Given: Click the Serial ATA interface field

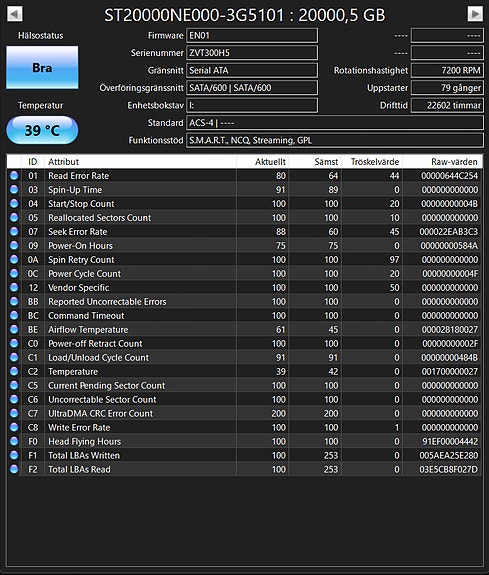Looking at the screenshot, I should [x=252, y=70].
